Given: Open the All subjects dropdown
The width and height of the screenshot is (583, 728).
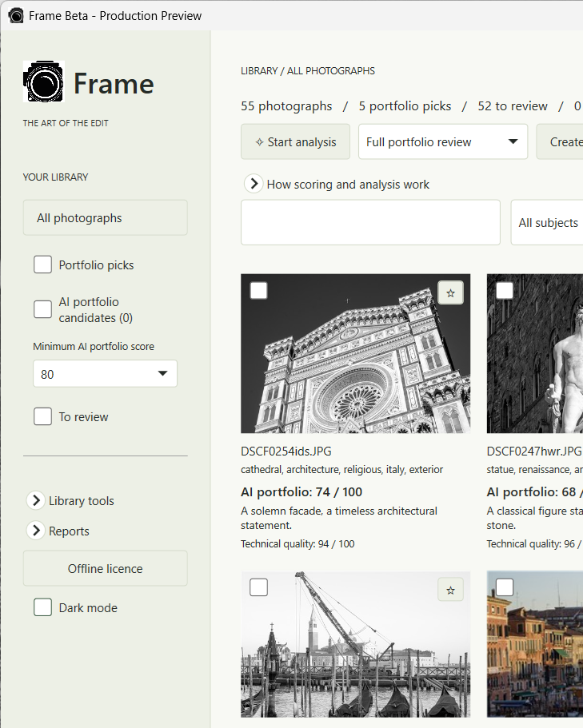Looking at the screenshot, I should point(547,222).
